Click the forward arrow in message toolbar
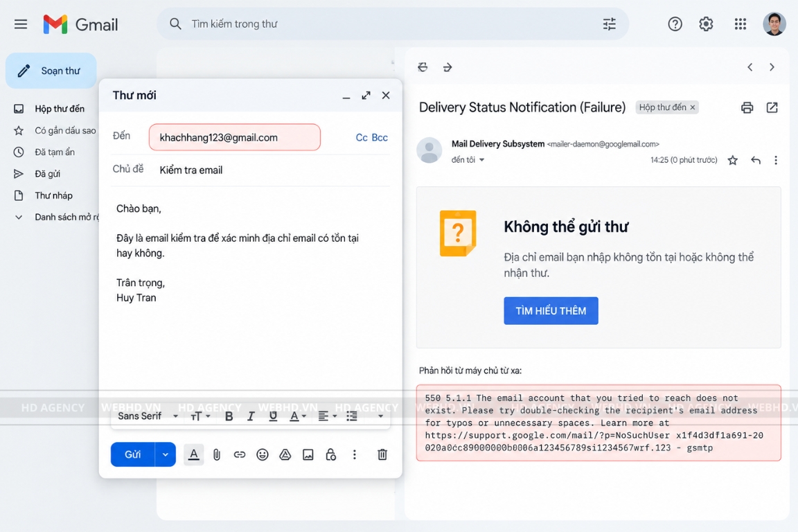798x532 pixels. 447,67
